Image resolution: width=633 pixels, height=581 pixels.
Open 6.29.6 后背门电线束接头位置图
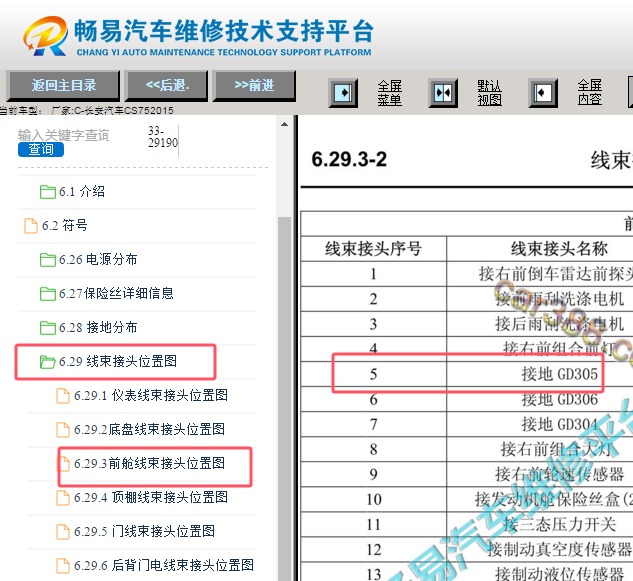coord(164,564)
